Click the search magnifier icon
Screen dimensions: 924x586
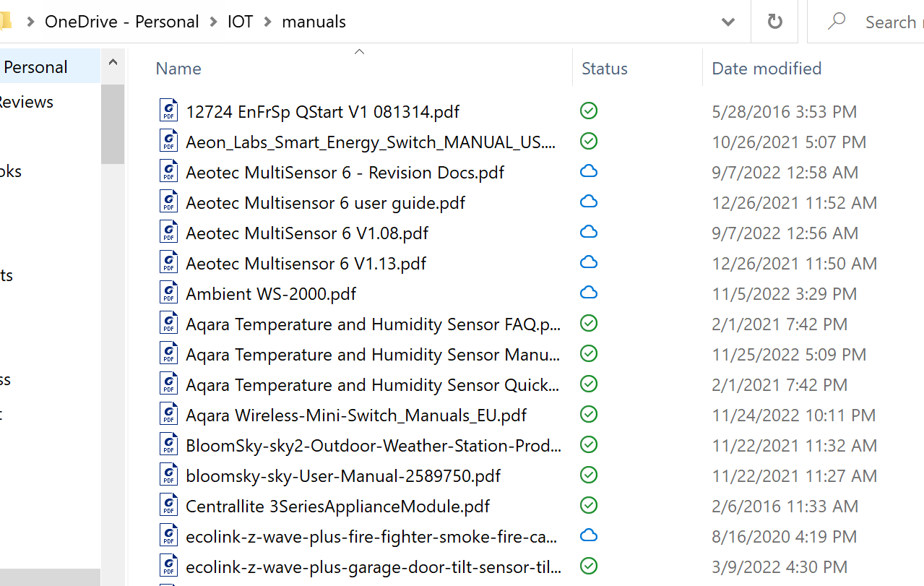(x=837, y=22)
